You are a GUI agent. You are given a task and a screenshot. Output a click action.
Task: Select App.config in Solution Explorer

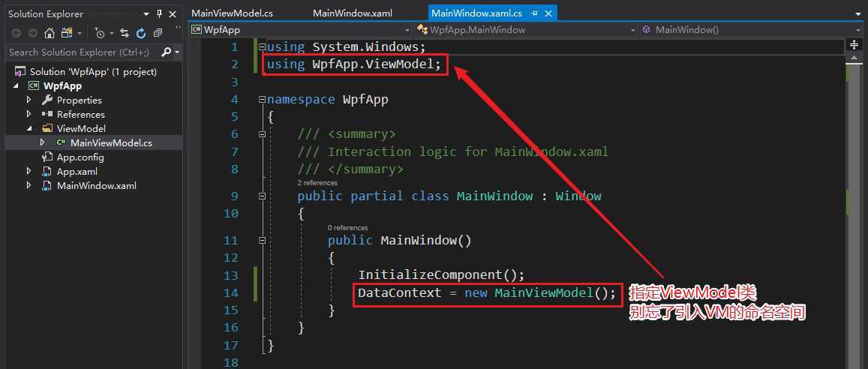point(80,157)
